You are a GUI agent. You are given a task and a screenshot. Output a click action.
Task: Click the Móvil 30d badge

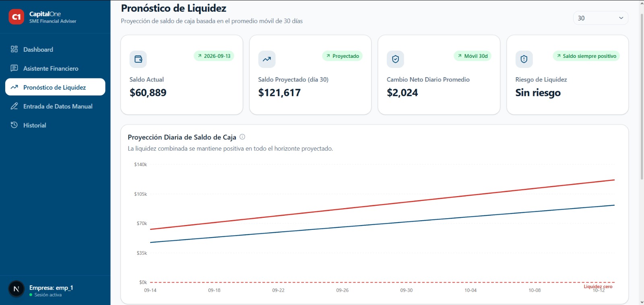point(473,56)
